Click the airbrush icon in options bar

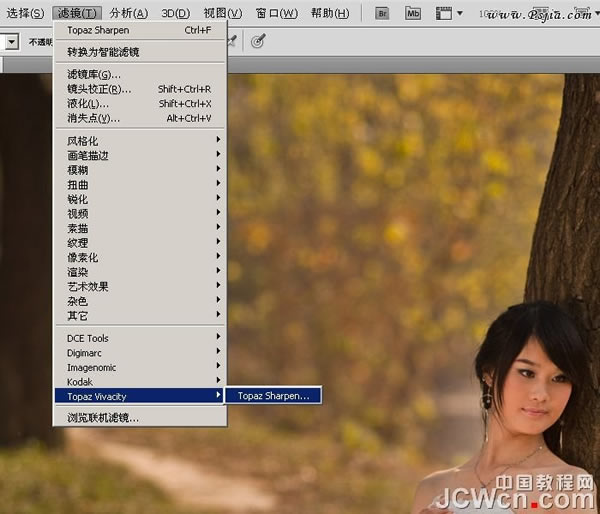coord(232,41)
